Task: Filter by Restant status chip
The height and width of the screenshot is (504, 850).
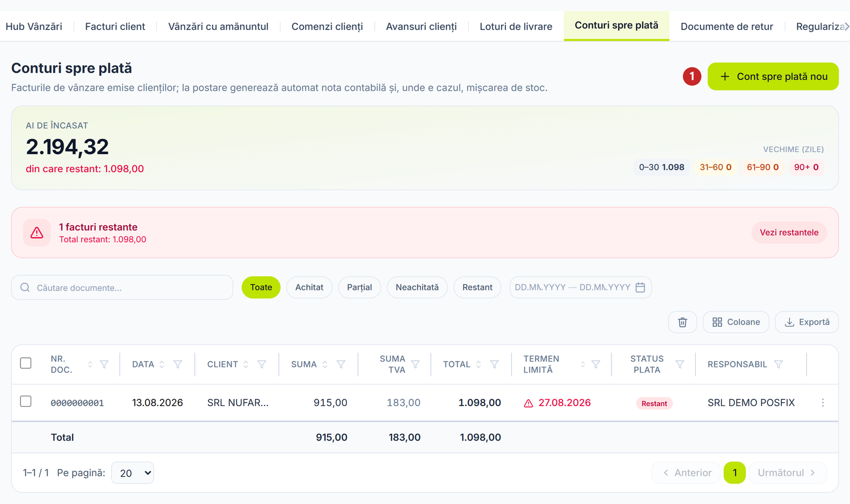Action: [477, 288]
